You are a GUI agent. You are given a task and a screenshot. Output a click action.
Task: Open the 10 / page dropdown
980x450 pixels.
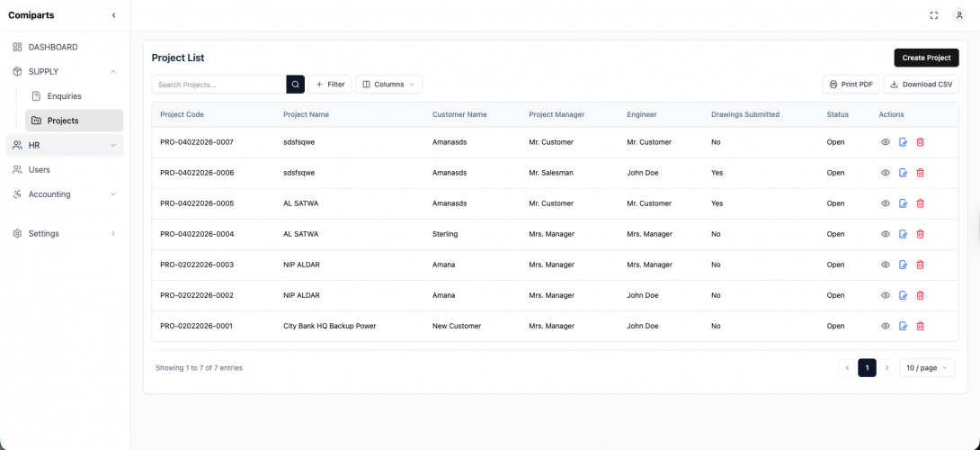(927, 368)
